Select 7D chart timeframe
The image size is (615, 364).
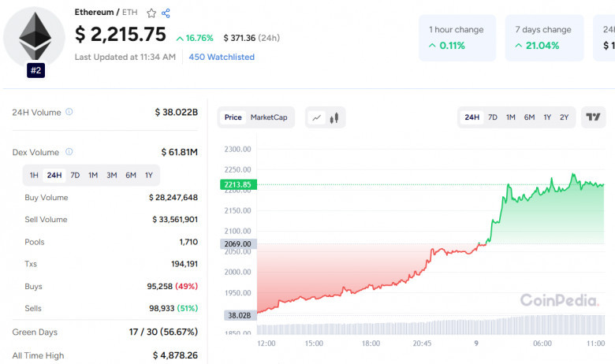pyautogui.click(x=493, y=117)
